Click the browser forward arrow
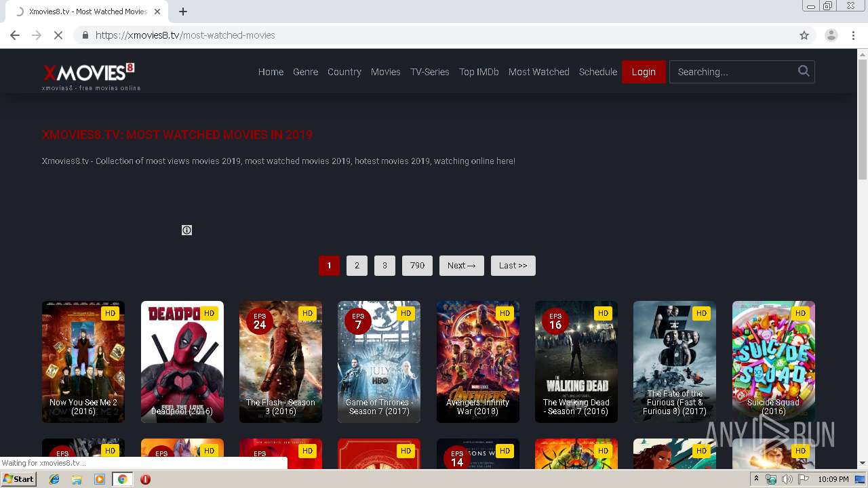This screenshot has height=488, width=868. click(x=37, y=35)
